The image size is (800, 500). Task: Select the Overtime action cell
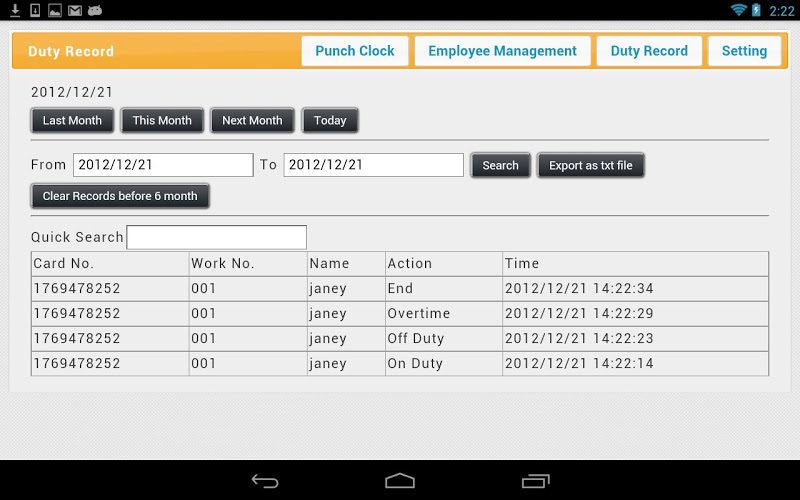click(x=444, y=314)
